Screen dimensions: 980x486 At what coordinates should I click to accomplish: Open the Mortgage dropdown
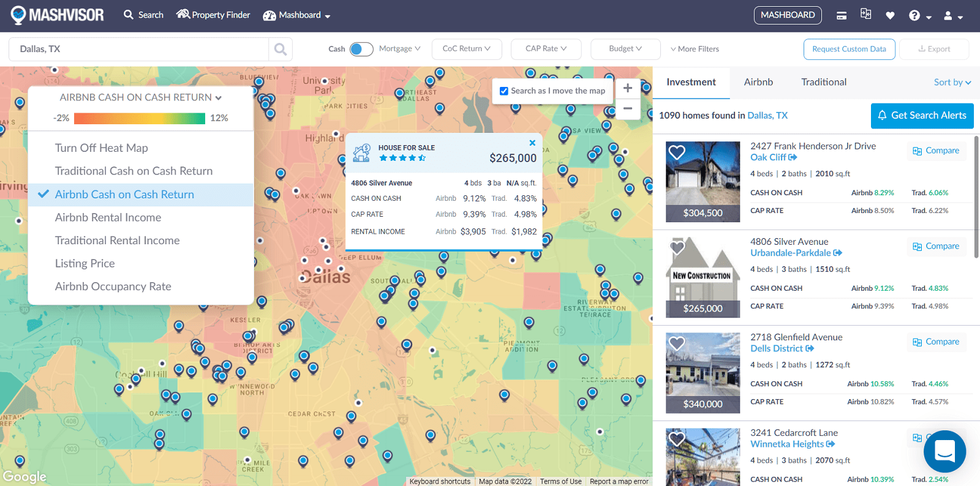click(399, 49)
